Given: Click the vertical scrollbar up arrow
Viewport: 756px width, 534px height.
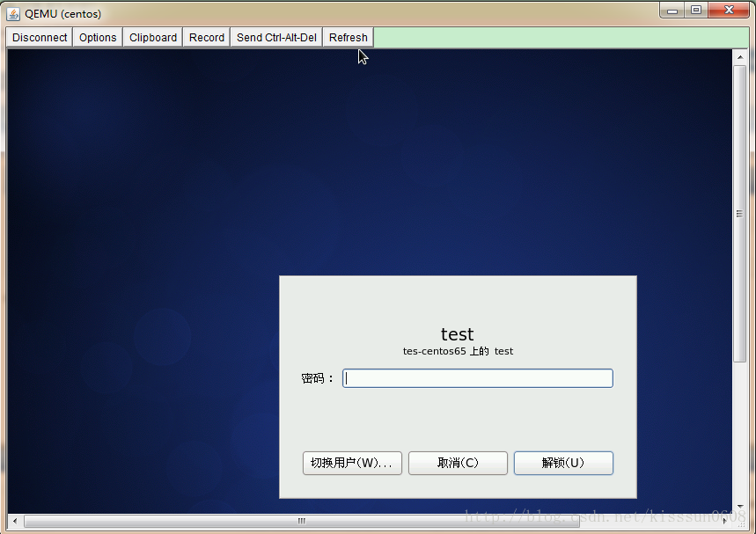Looking at the screenshot, I should 740,57.
